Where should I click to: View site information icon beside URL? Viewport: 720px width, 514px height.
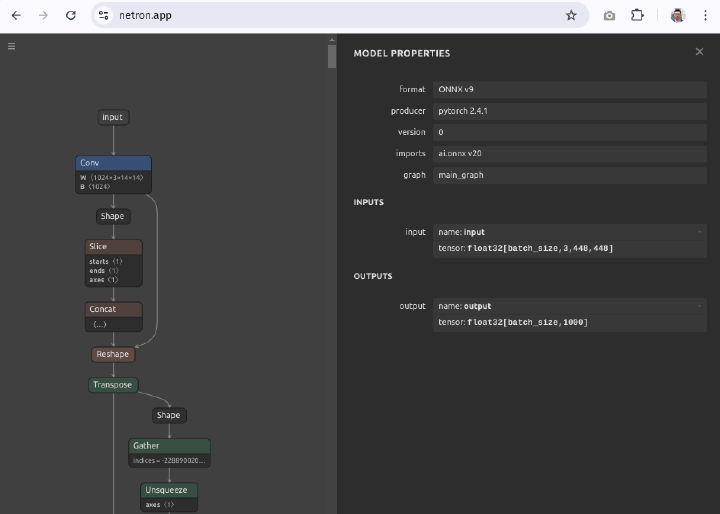[105, 15]
